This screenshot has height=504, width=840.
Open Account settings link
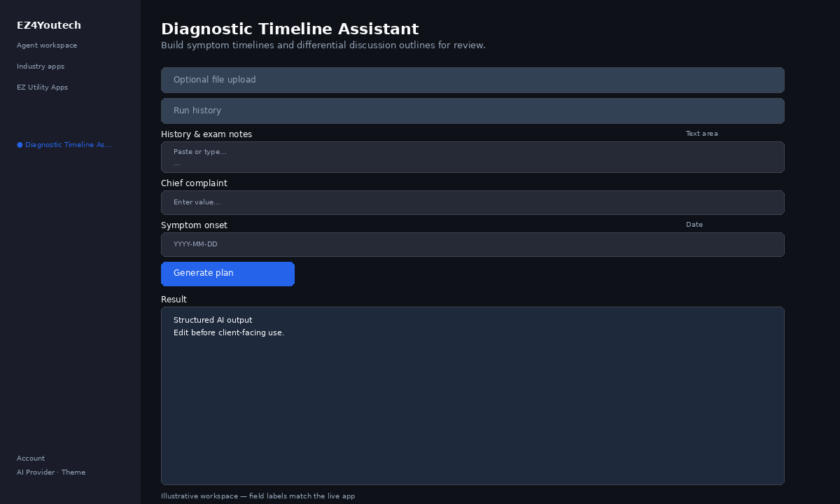coord(31,458)
